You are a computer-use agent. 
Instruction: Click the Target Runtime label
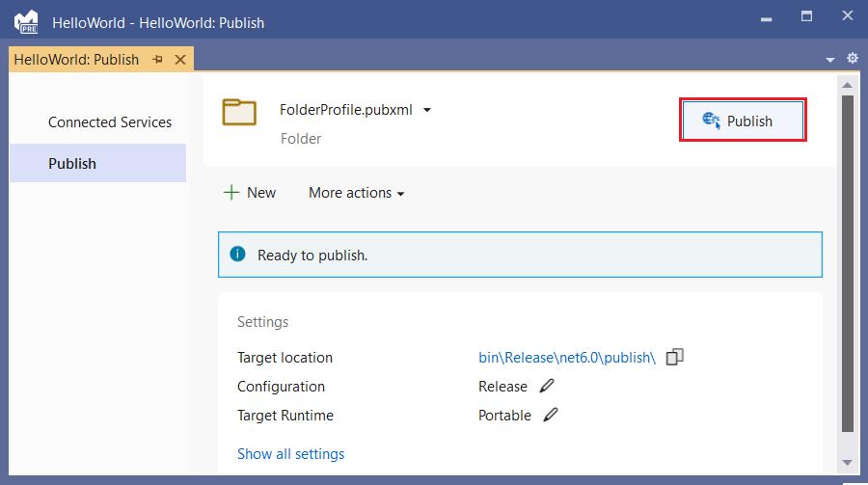tap(285, 416)
